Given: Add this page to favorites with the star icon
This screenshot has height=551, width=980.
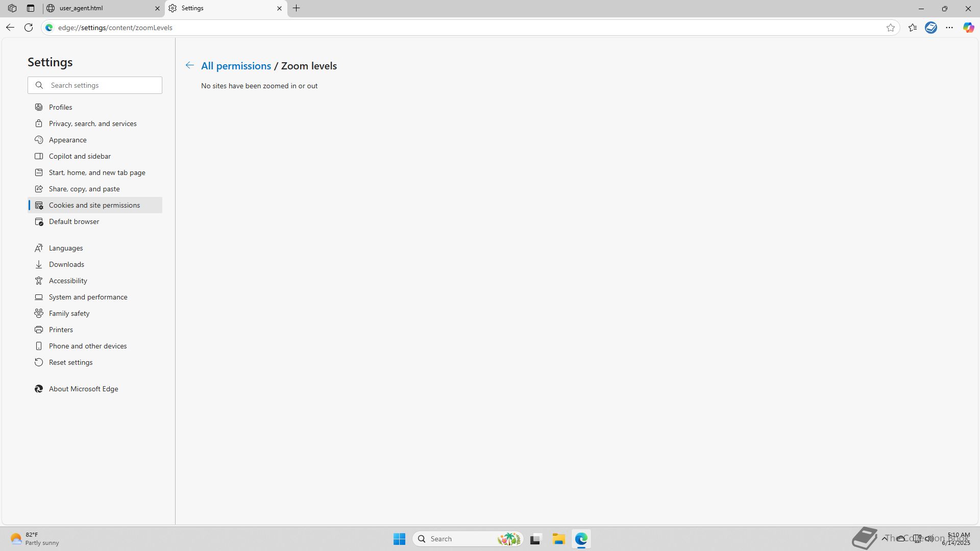Looking at the screenshot, I should click(x=891, y=28).
